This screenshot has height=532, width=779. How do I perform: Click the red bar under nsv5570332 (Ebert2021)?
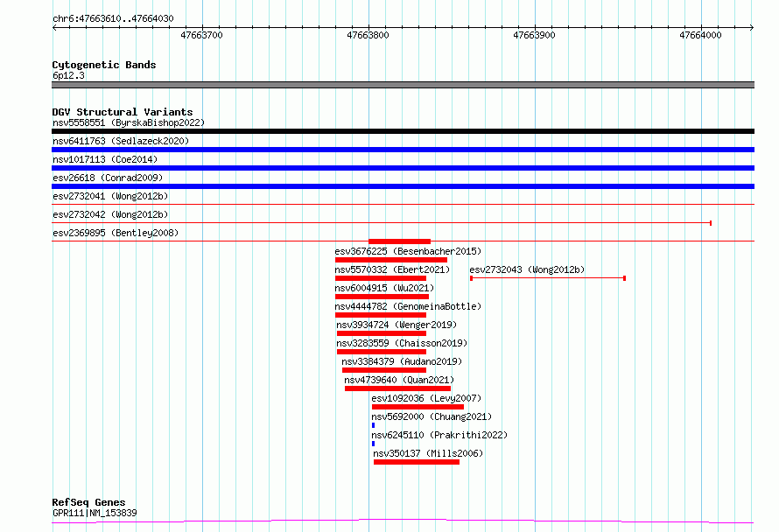[381, 278]
